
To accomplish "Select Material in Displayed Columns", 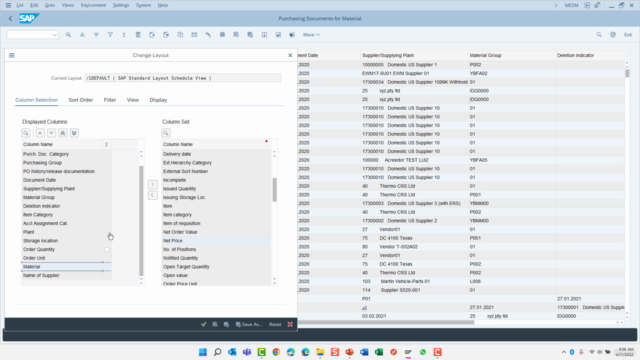I will 62,267.
